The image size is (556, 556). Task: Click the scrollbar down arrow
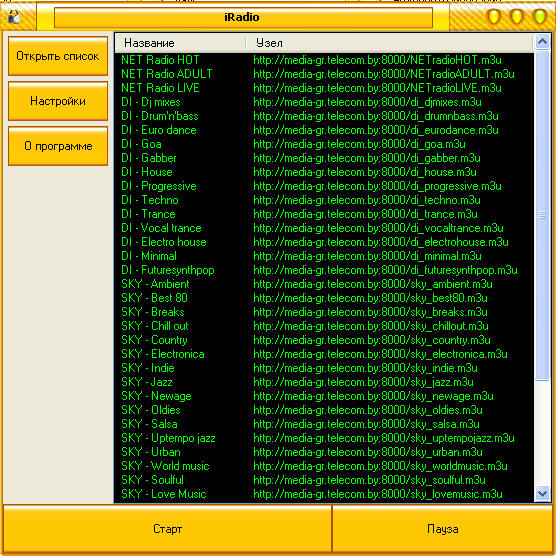click(x=542, y=494)
